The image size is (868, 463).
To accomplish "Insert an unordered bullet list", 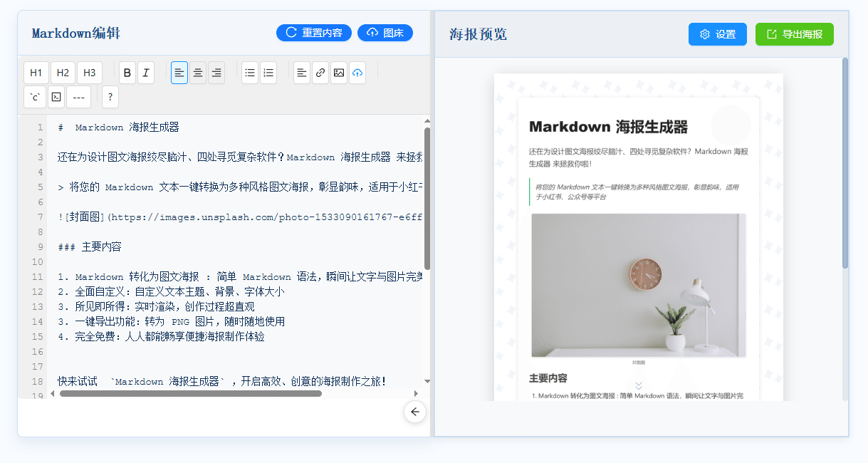I will [249, 72].
